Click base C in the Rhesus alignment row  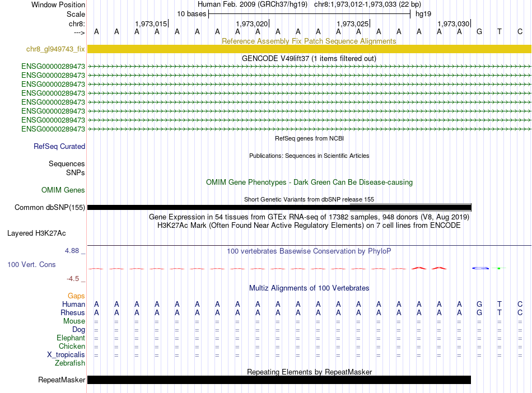click(520, 312)
